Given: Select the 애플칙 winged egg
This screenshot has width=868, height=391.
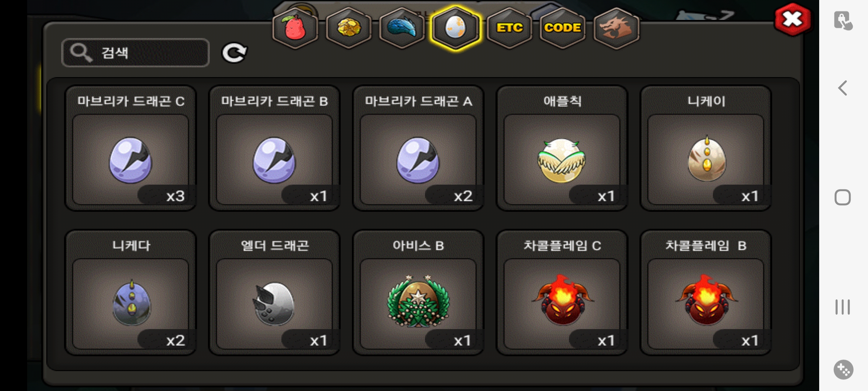Looking at the screenshot, I should [562, 148].
